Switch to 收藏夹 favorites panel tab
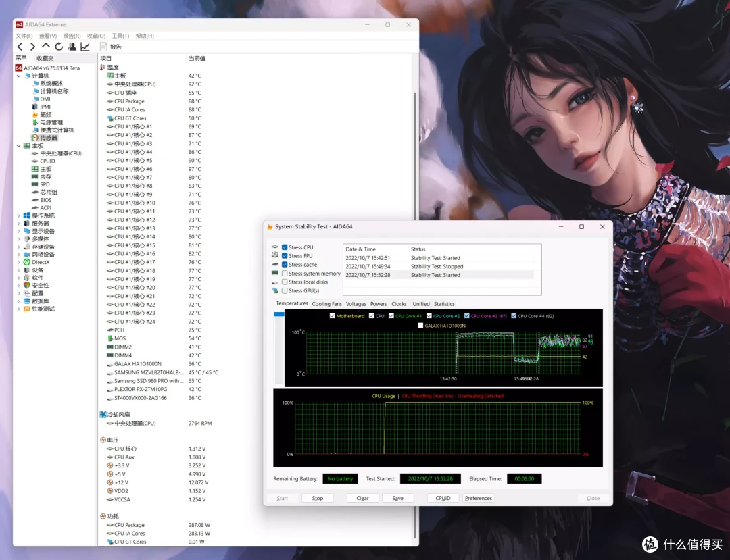The width and height of the screenshot is (730, 560). pyautogui.click(x=45, y=58)
